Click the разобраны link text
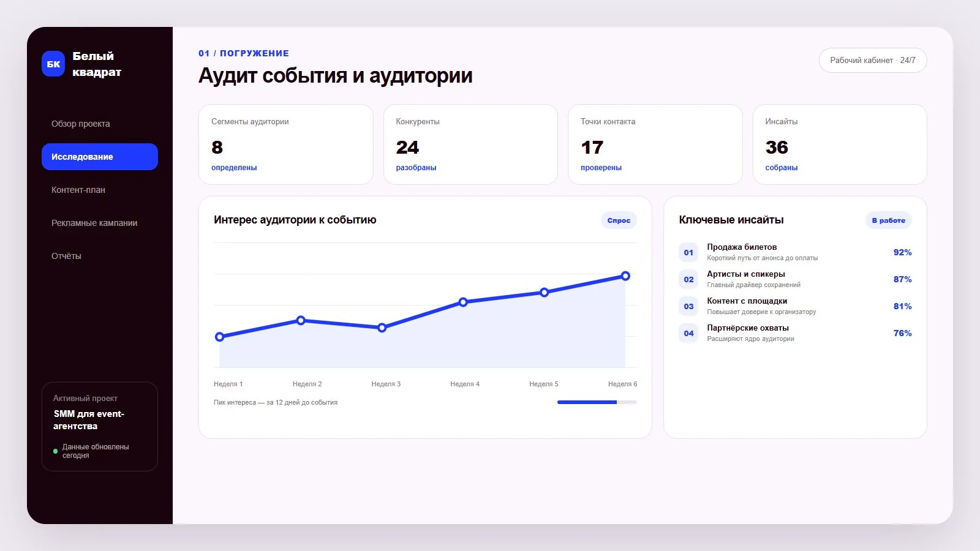 click(x=416, y=168)
